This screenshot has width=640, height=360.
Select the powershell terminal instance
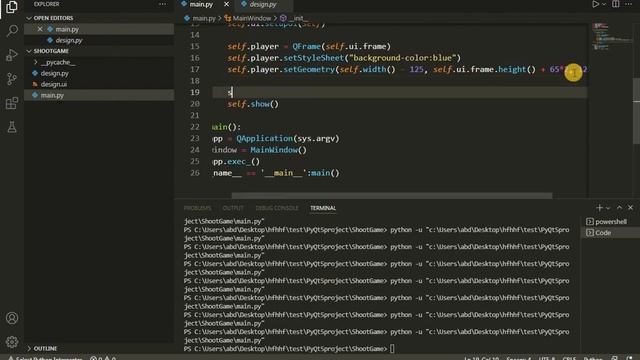coord(611,222)
